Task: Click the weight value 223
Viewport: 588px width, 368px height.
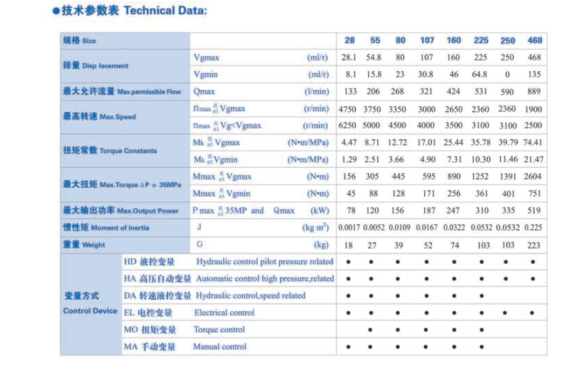Action: click(x=535, y=245)
